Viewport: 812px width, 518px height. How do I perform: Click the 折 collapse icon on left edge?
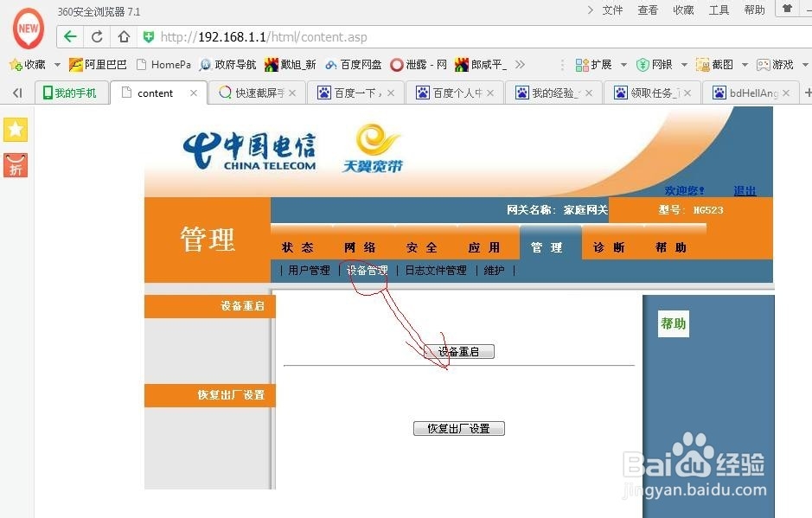pyautogui.click(x=15, y=164)
